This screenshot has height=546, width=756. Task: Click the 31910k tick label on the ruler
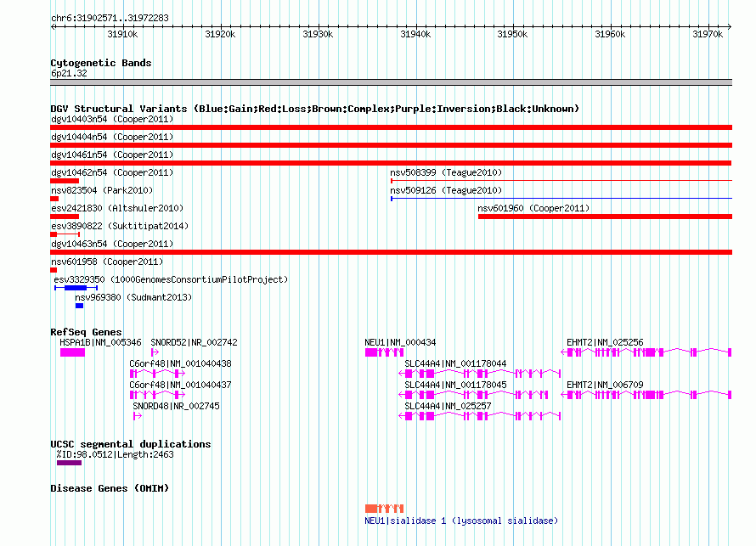(x=122, y=34)
